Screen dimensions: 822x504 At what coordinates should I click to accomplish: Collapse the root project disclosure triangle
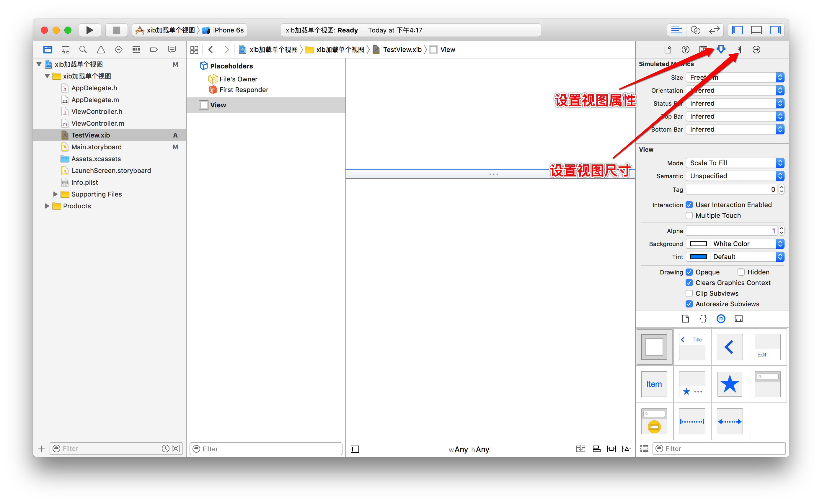pyautogui.click(x=39, y=64)
